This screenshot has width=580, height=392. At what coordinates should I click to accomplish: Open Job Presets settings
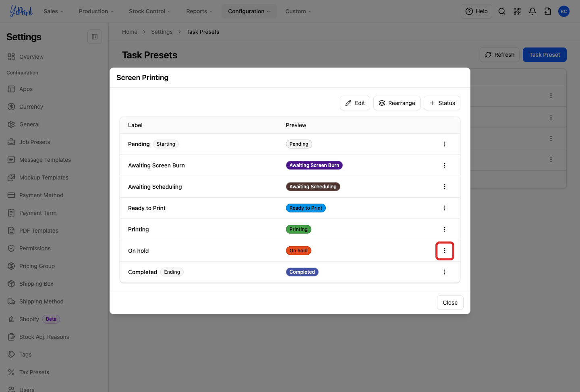point(35,142)
